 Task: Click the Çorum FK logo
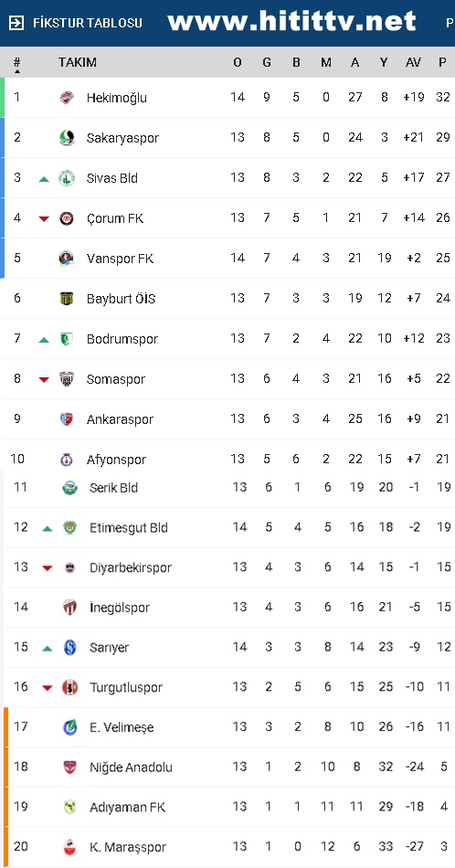tap(67, 218)
